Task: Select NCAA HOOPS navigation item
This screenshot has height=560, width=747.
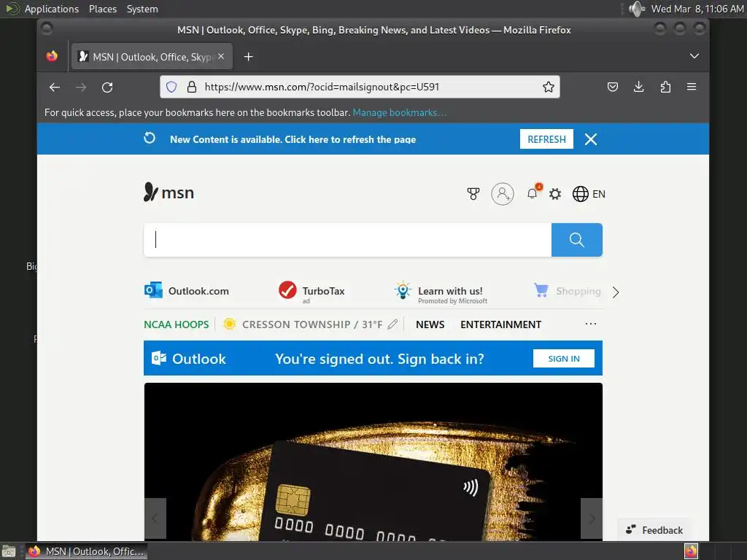Action: (x=177, y=324)
